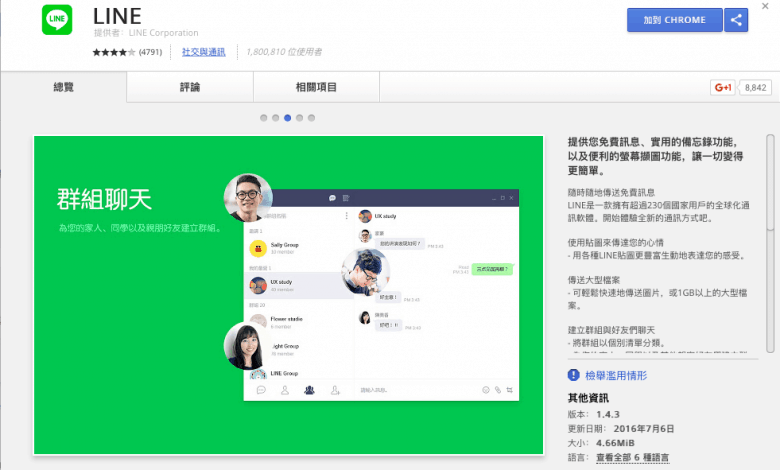Image resolution: width=780 pixels, height=470 pixels.
Task: Click the G+1 button
Action: click(723, 88)
